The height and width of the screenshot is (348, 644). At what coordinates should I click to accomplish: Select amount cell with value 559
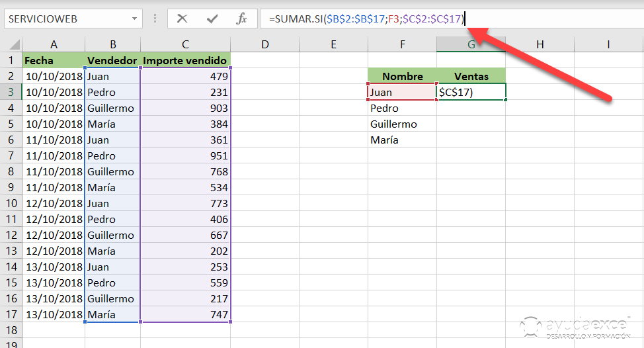(x=186, y=283)
